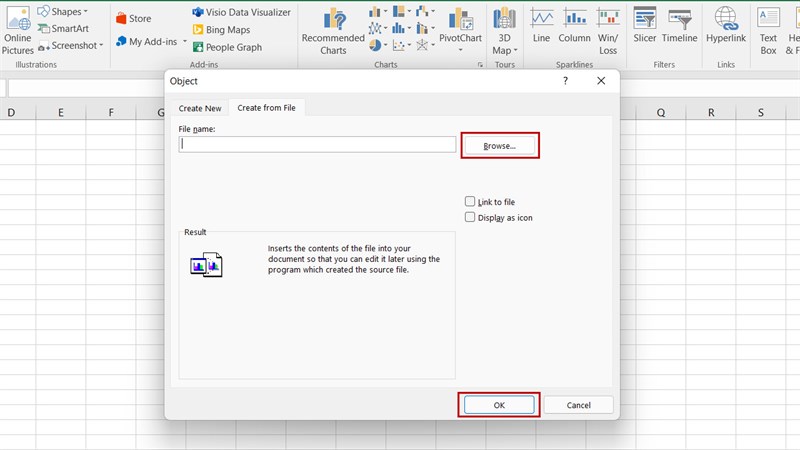Expand the Shapes dropdown arrow
Image resolution: width=800 pixels, height=450 pixels.
[x=86, y=11]
